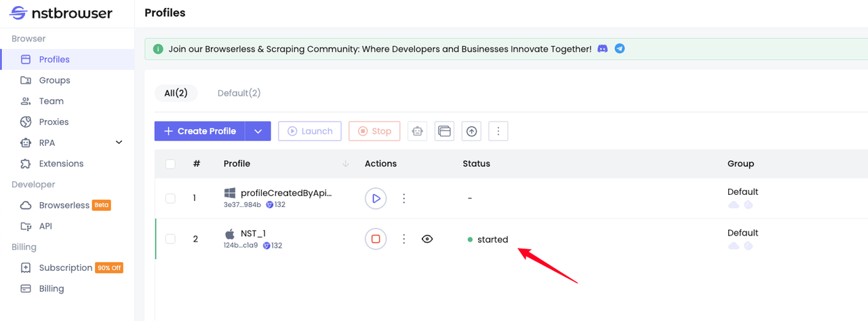
Task: Click the Create Profile button
Action: [200, 131]
